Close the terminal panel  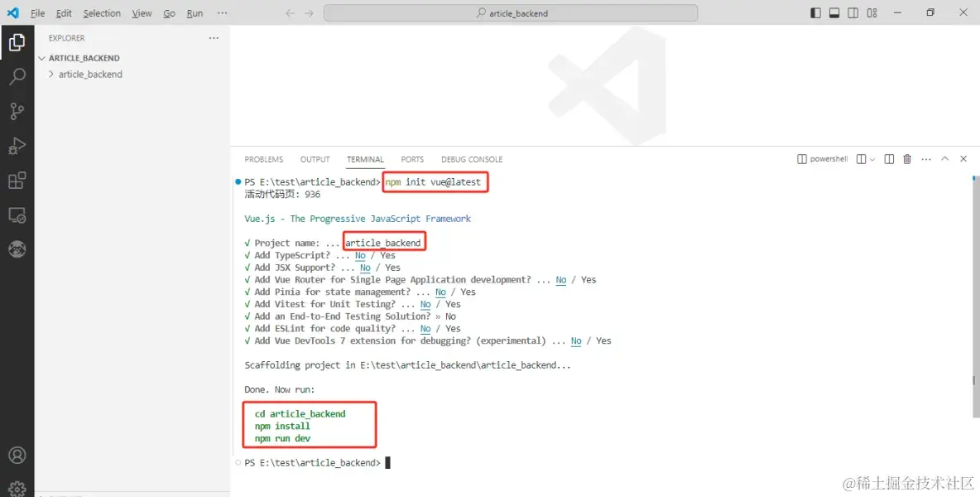click(x=963, y=159)
